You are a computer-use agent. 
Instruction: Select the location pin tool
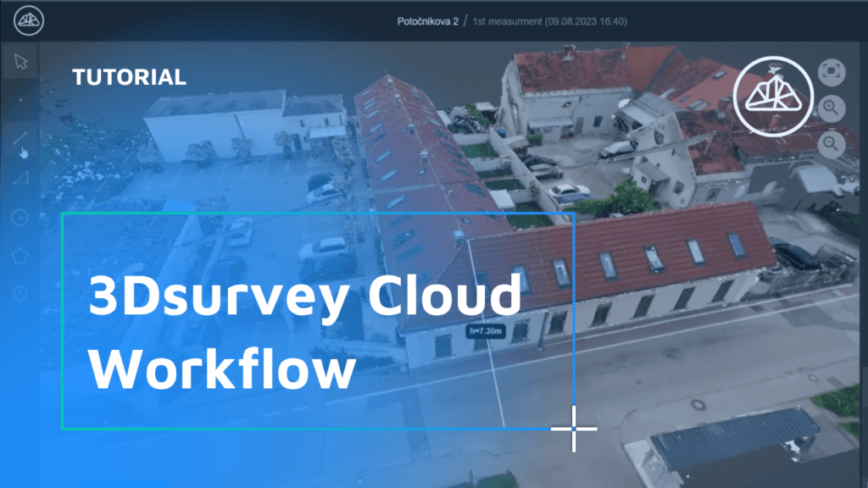pyautogui.click(x=21, y=293)
